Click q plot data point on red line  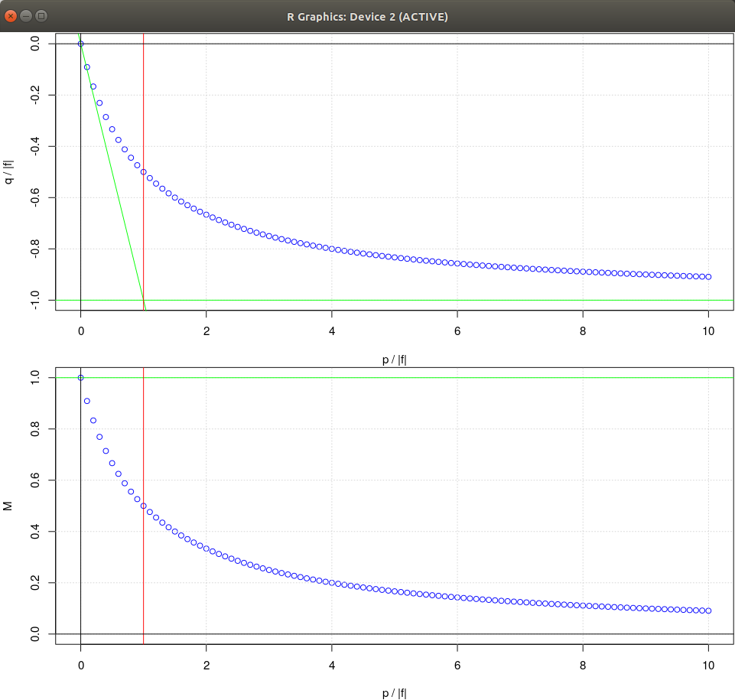click(x=144, y=172)
